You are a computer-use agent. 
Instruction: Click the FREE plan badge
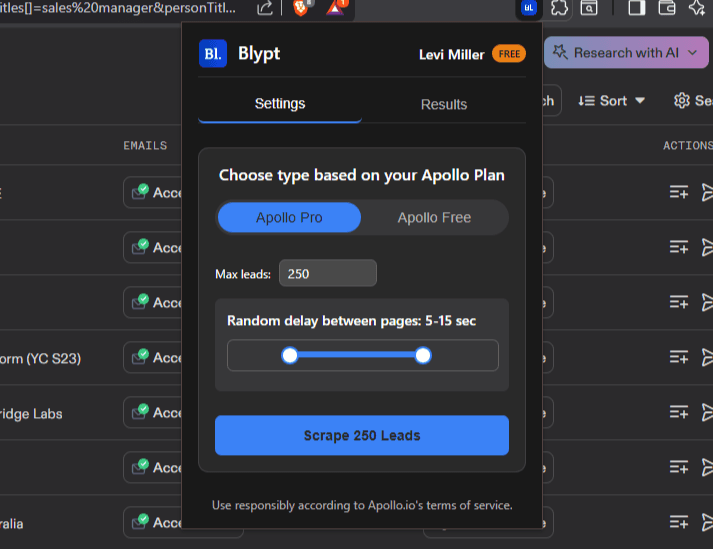(x=509, y=54)
